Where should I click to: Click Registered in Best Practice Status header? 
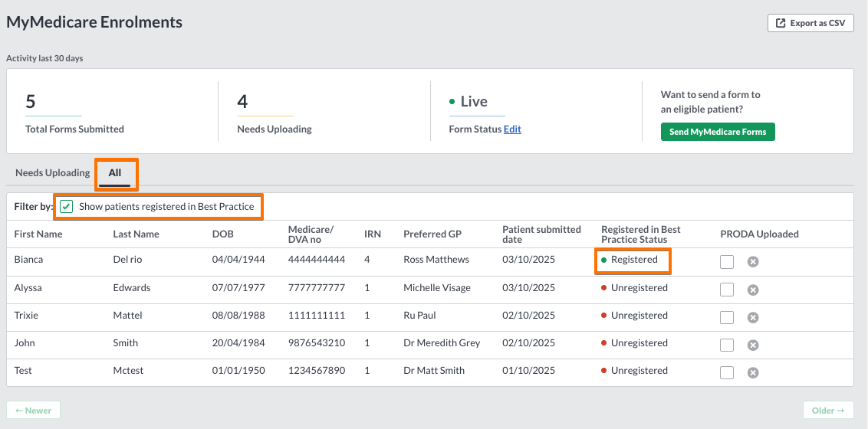(641, 234)
